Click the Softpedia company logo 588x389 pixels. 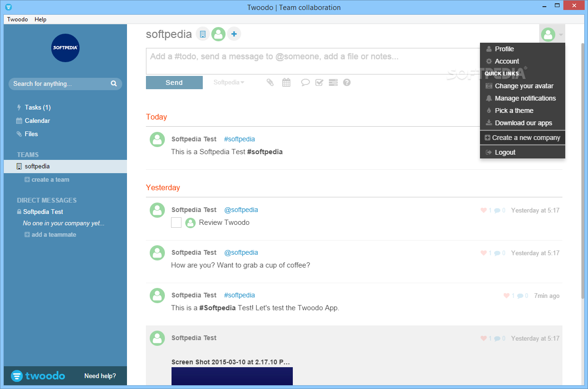point(65,47)
